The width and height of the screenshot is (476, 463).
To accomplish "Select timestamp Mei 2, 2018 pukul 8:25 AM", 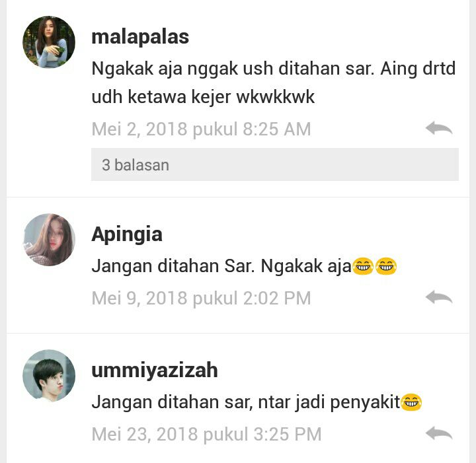I will pyautogui.click(x=201, y=129).
